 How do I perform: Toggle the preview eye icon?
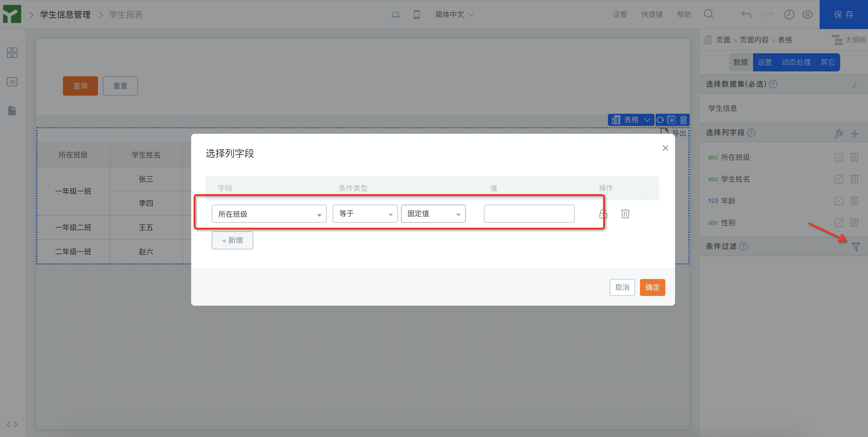coord(807,15)
